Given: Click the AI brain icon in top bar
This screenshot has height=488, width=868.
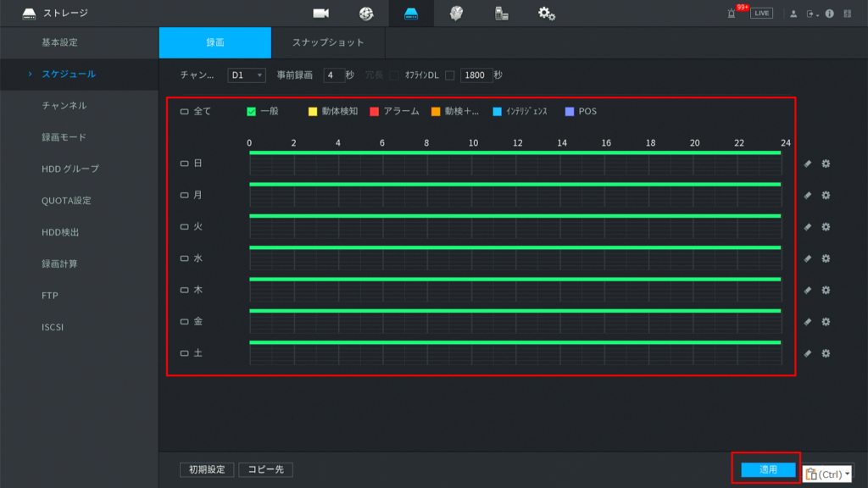Looking at the screenshot, I should (456, 14).
